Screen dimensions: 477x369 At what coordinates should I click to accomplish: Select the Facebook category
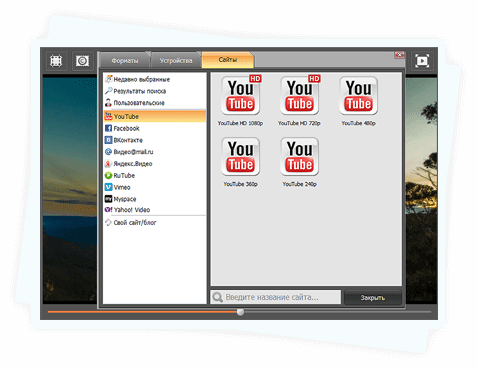pyautogui.click(x=155, y=128)
